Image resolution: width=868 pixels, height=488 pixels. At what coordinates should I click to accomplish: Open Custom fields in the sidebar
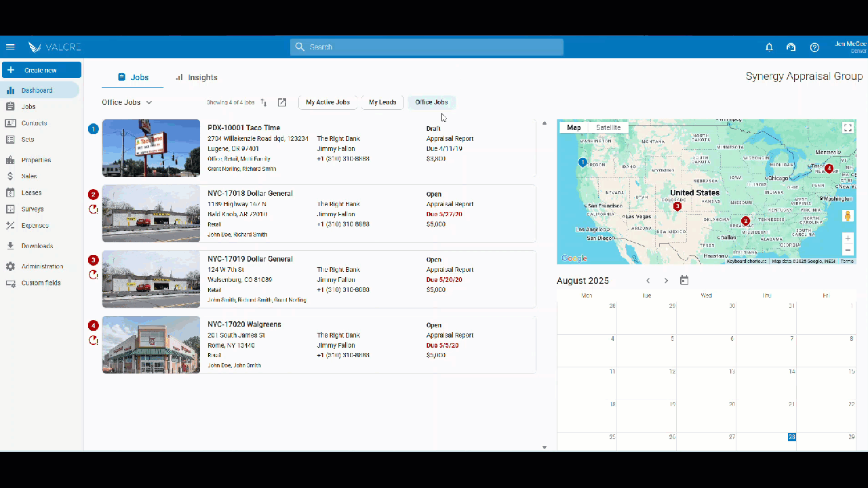pyautogui.click(x=41, y=283)
